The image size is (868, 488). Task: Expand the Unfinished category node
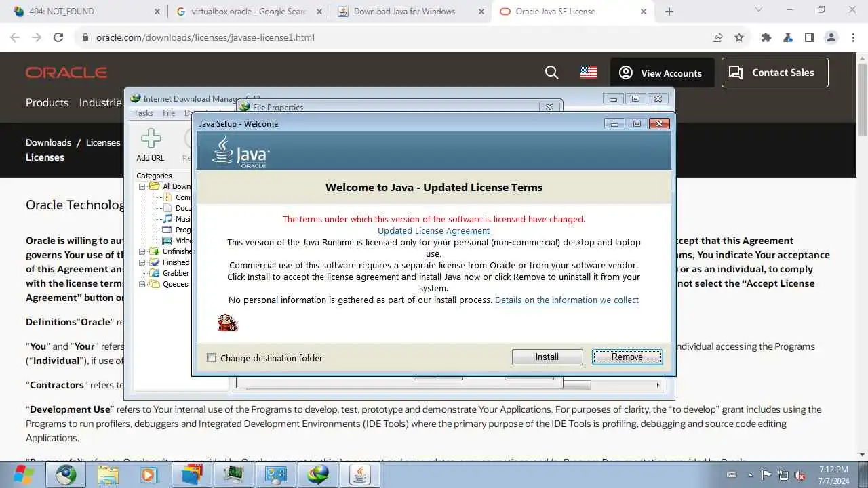tap(142, 251)
